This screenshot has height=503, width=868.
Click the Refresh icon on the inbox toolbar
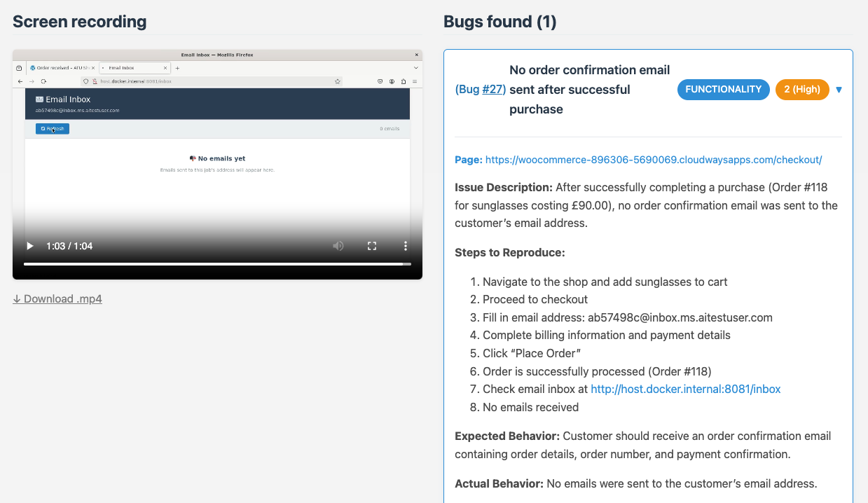tap(43, 128)
